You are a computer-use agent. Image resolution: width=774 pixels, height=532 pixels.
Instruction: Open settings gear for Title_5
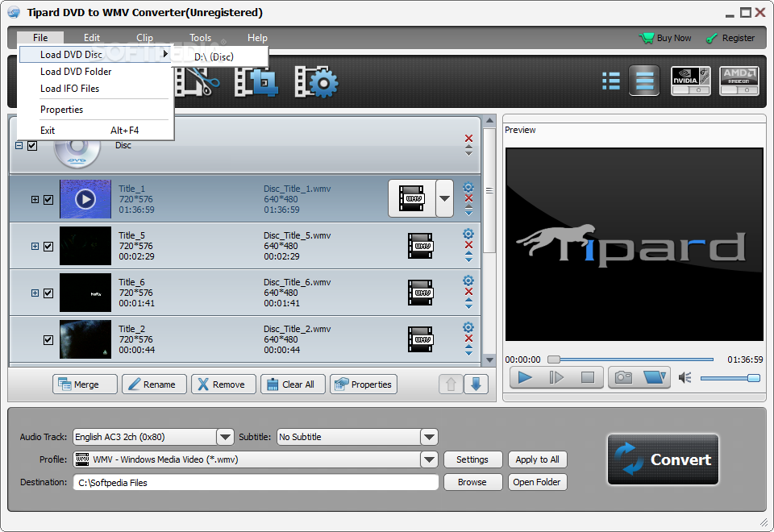pyautogui.click(x=468, y=234)
